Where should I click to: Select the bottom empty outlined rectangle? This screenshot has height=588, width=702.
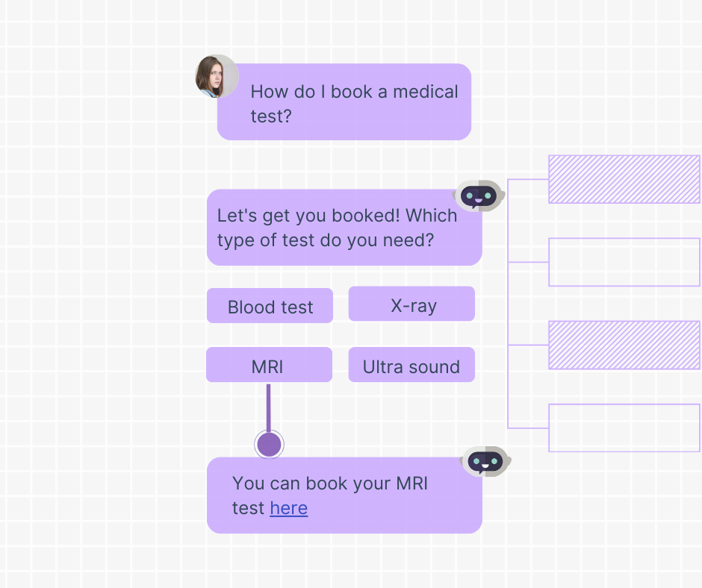624,428
